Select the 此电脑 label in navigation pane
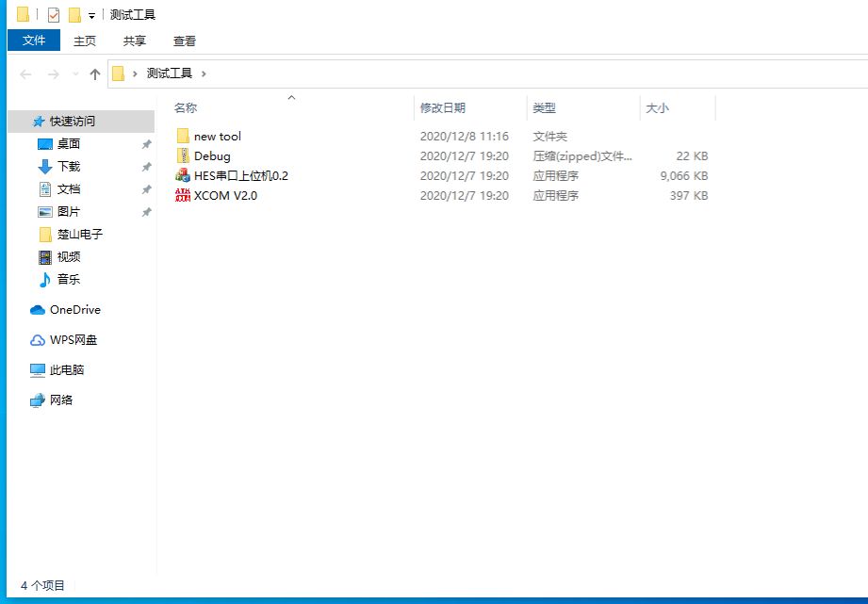The height and width of the screenshot is (604, 868). click(67, 370)
